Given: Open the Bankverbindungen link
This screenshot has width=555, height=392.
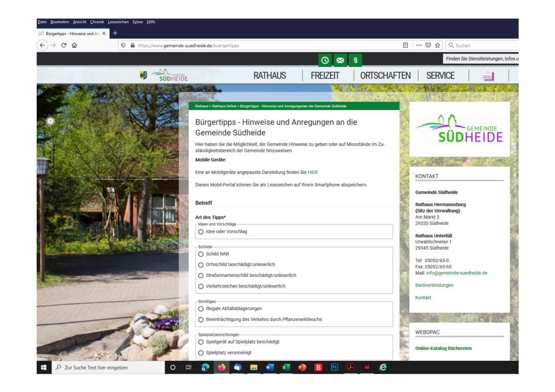Looking at the screenshot, I should 434,285.
